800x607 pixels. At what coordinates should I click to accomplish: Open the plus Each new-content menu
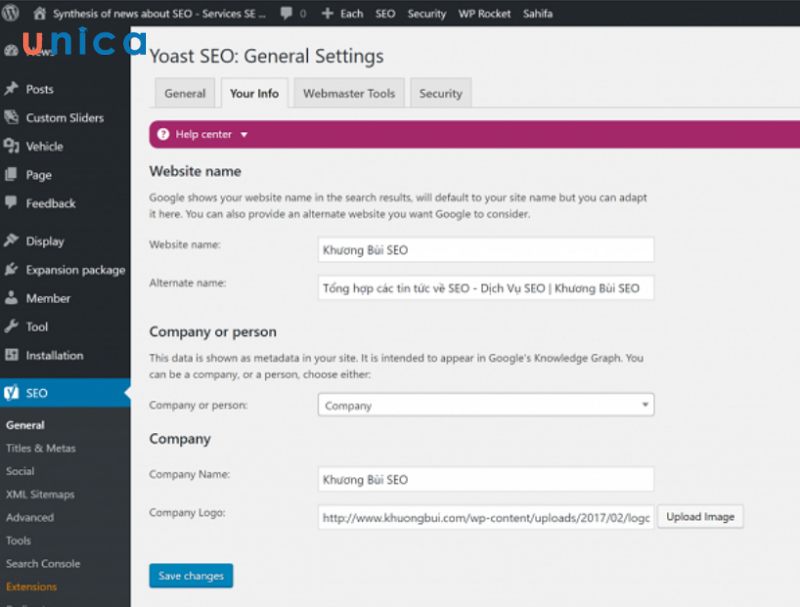pos(342,14)
